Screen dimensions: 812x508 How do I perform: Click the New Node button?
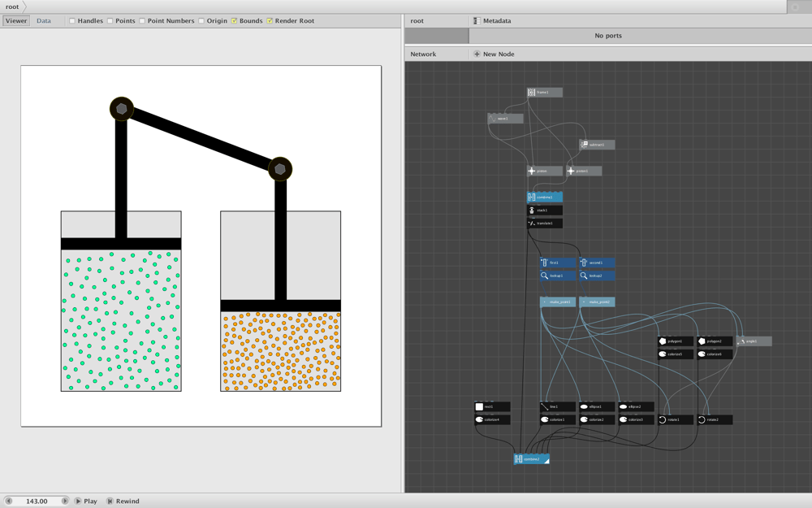click(x=494, y=54)
